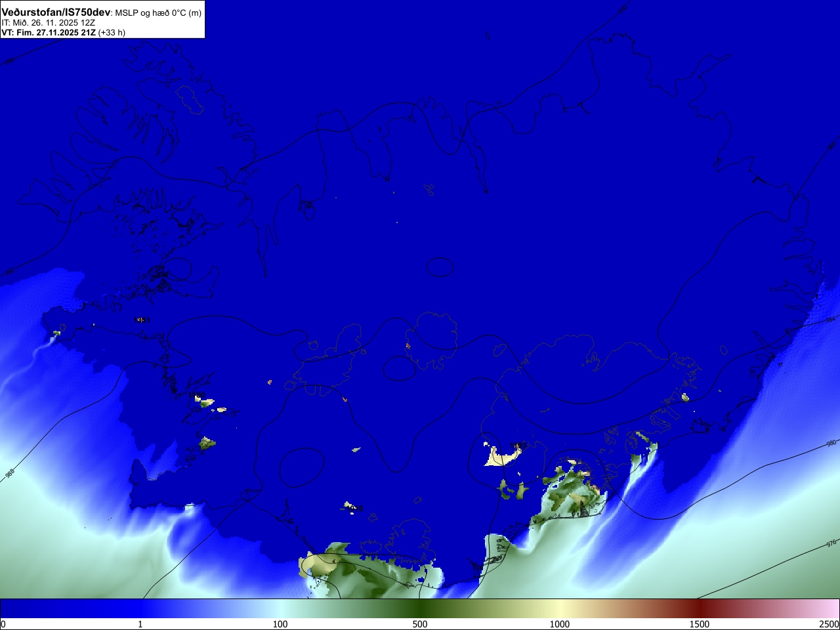
Task: Click the 'VT: Fim. 27.11.2025 21Z' text
Action: (x=49, y=32)
